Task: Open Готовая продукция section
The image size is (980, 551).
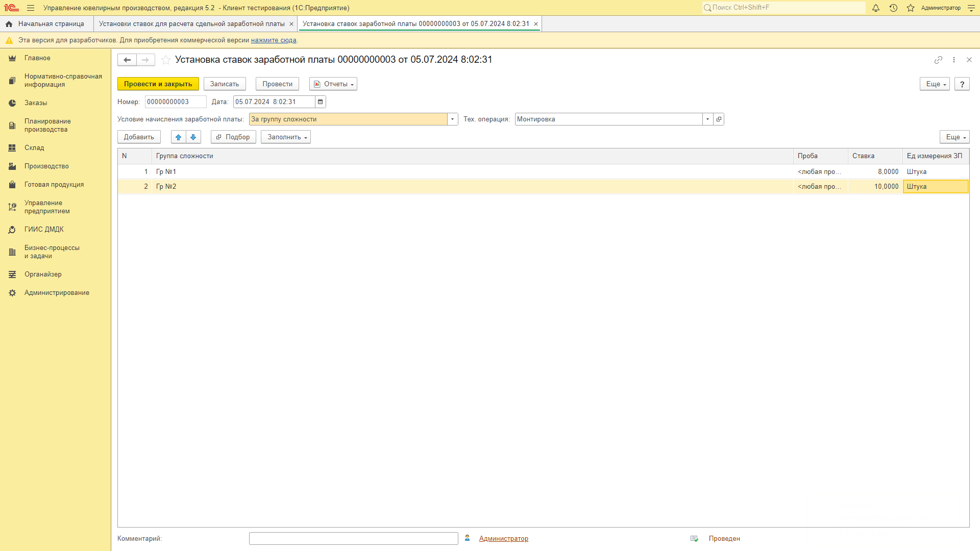Action: coord(54,185)
